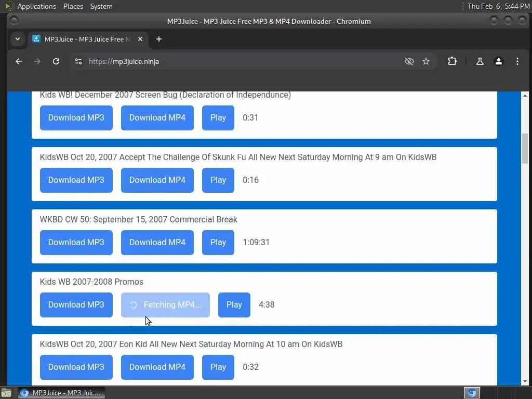Image resolution: width=532 pixels, height=399 pixels.
Task: Click the Skunk Fu result title text
Action: pos(238,157)
